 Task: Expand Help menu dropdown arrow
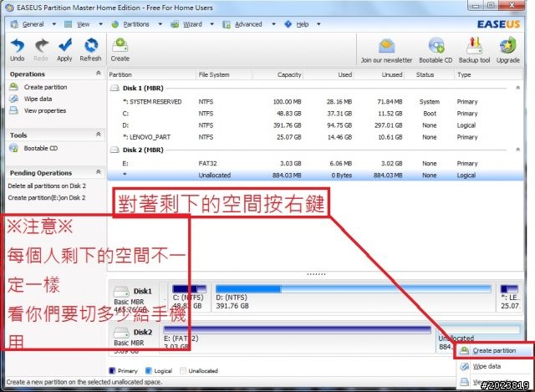click(318, 24)
